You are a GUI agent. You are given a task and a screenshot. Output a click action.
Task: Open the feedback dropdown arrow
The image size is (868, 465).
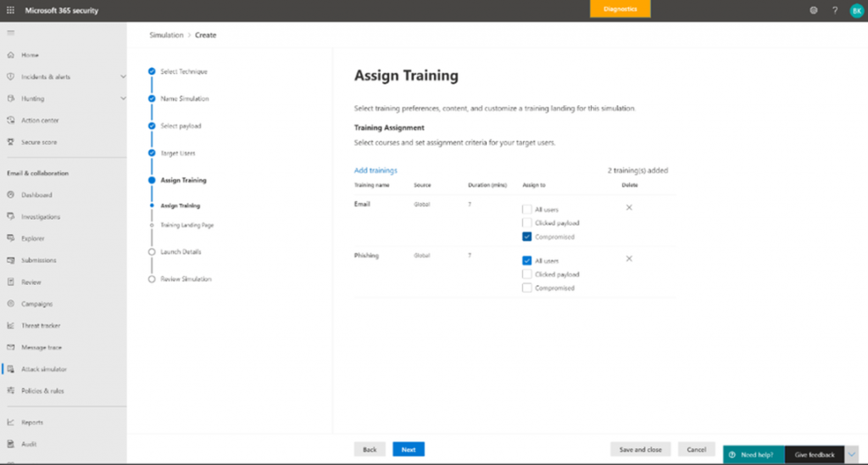(x=851, y=455)
